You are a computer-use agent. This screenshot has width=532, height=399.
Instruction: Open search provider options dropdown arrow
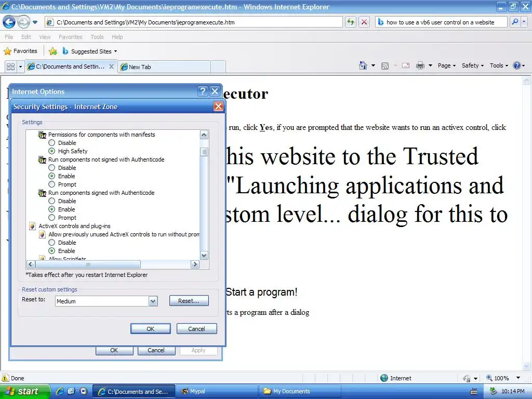click(524, 22)
